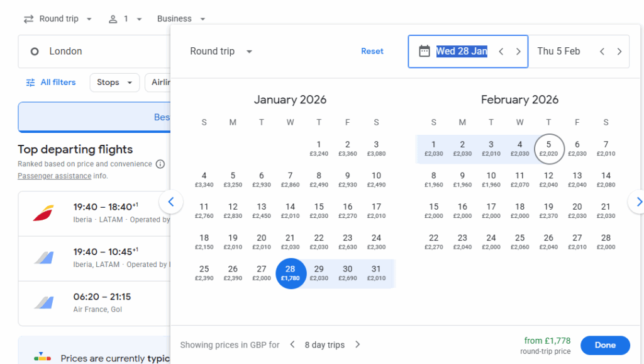Expand the Stops filter
The image size is (644, 364).
click(x=114, y=82)
